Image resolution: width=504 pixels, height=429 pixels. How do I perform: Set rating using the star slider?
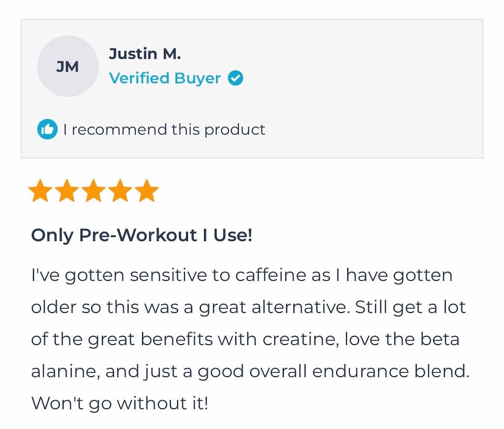point(94,190)
